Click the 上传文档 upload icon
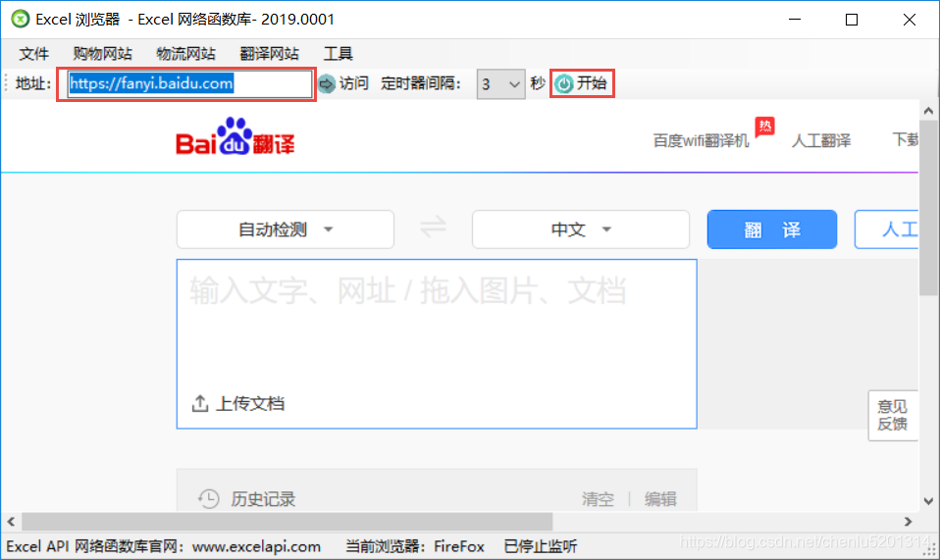The height and width of the screenshot is (560, 940). pos(199,404)
